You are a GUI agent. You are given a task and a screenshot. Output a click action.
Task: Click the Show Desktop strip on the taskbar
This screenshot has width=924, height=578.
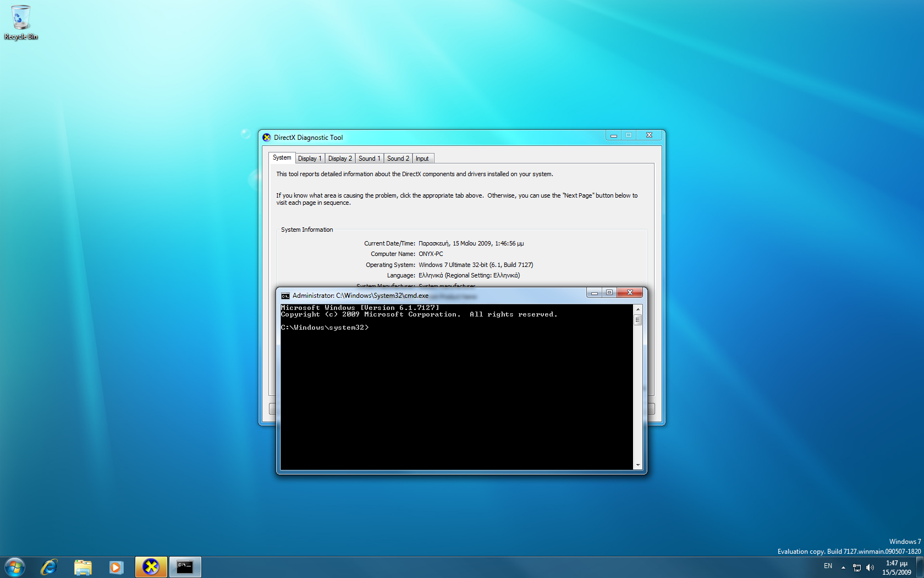point(920,567)
